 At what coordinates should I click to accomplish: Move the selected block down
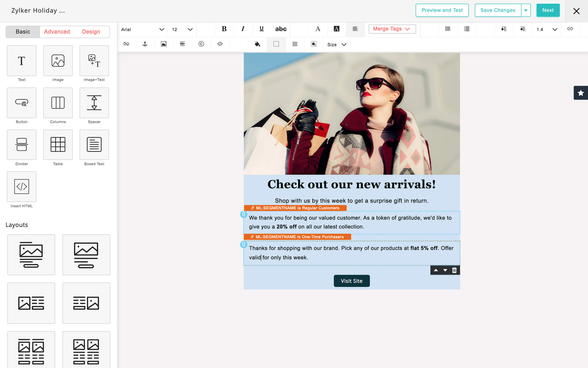[x=445, y=270]
